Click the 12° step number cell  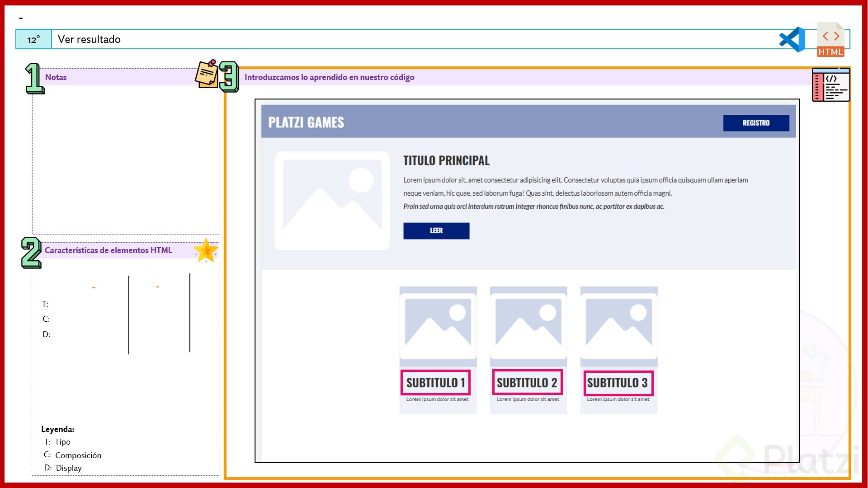(x=34, y=39)
